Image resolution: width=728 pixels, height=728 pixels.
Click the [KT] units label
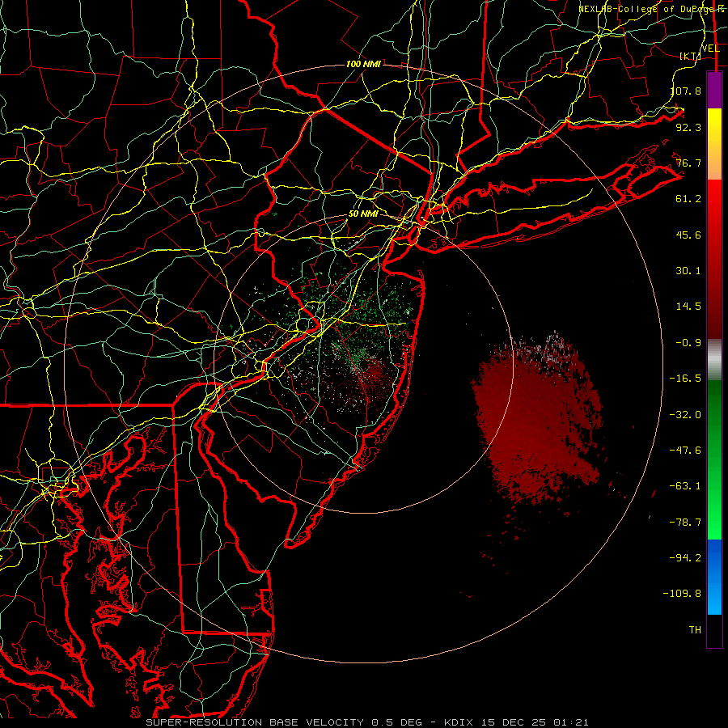[691, 56]
